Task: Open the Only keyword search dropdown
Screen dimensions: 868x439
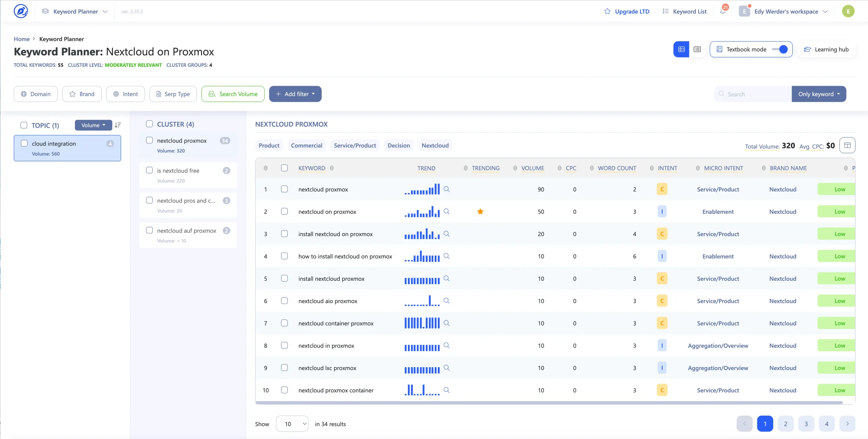Action: (819, 94)
